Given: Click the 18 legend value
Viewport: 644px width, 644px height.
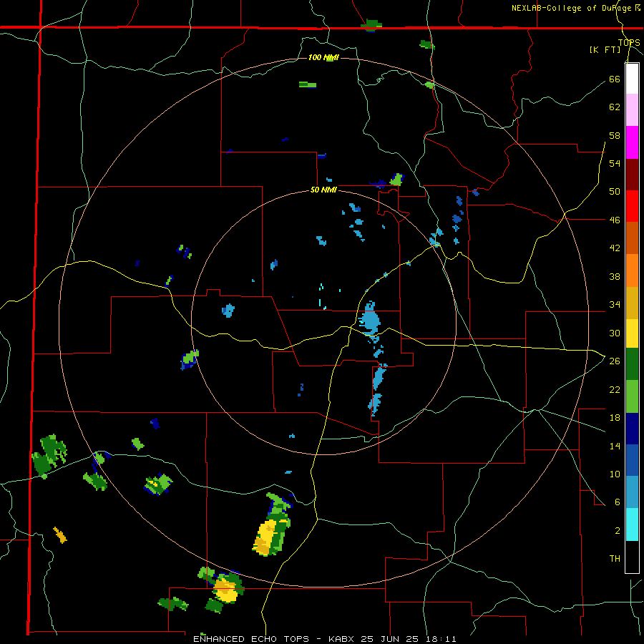Looking at the screenshot, I should point(615,418).
